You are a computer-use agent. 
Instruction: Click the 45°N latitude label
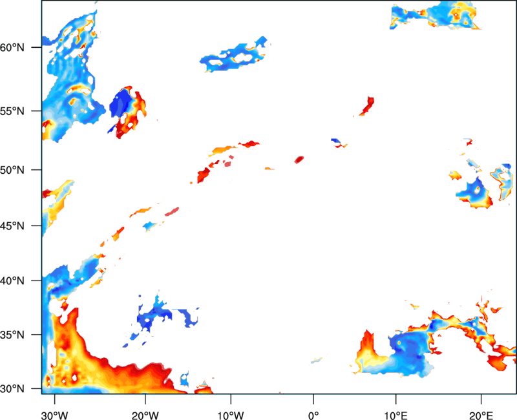click(12, 226)
